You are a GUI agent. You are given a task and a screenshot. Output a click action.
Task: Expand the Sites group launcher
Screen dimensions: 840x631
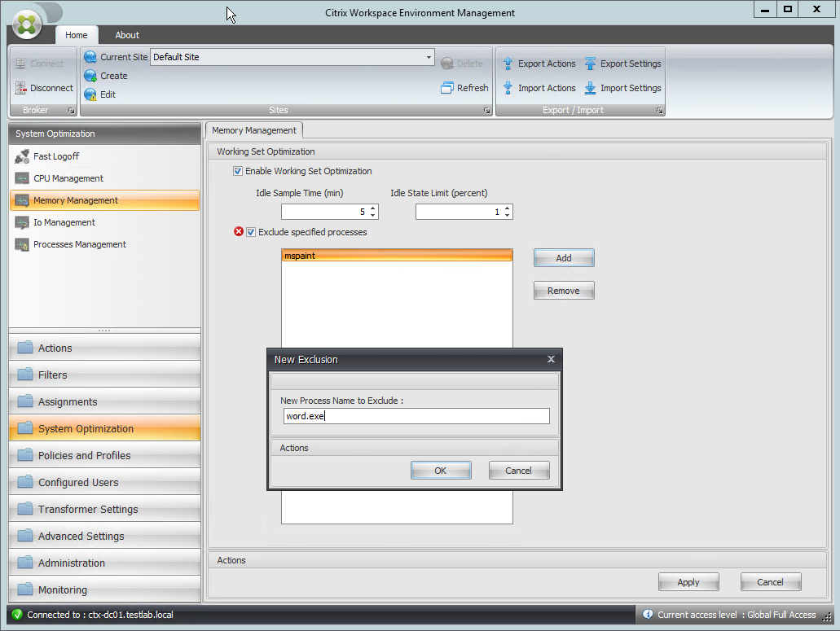(486, 110)
